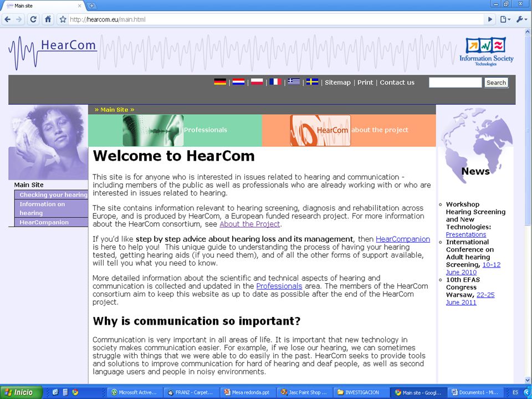This screenshot has height=399, width=532.
Task: Click the woman with seashell image
Action: coord(48,142)
